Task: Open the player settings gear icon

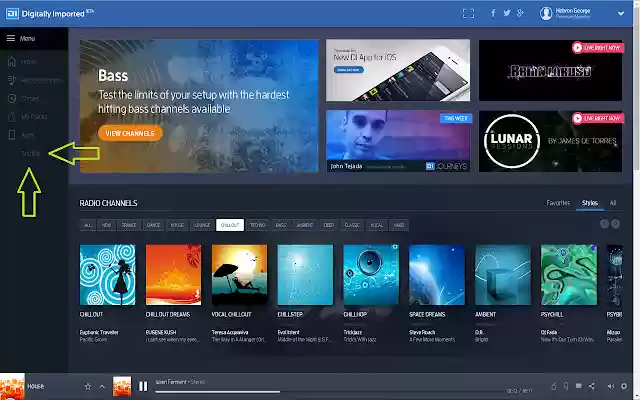Action: coord(624,386)
